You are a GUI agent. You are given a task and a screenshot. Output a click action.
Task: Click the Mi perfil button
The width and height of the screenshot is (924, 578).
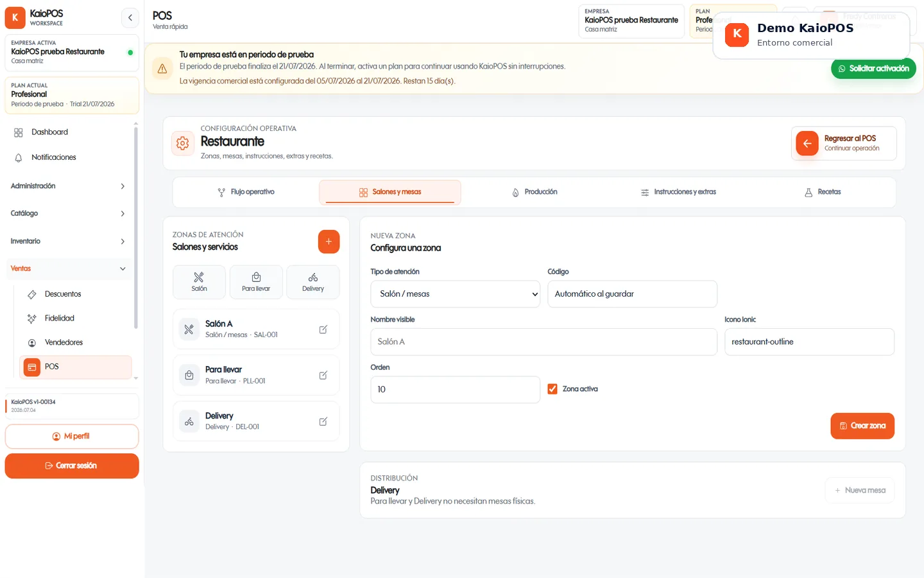point(72,437)
